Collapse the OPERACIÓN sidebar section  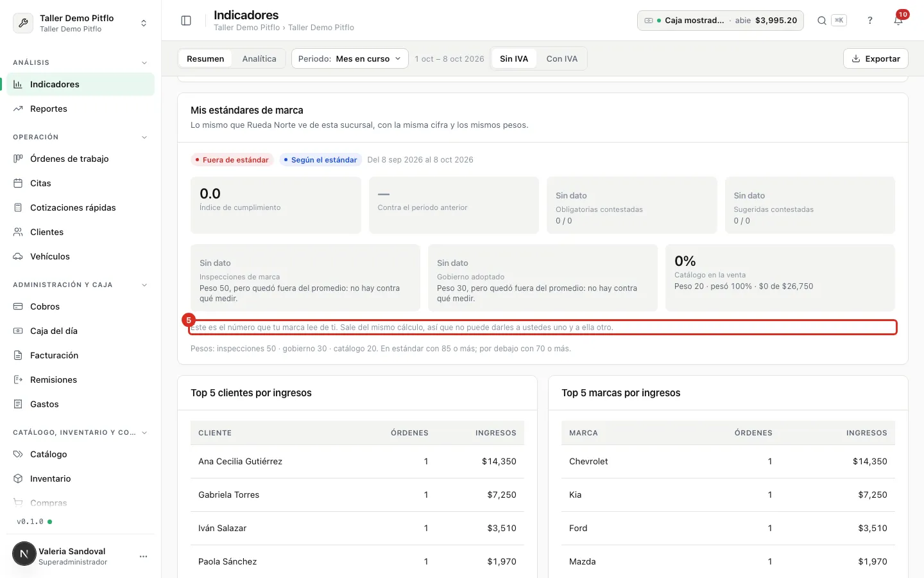(144, 137)
